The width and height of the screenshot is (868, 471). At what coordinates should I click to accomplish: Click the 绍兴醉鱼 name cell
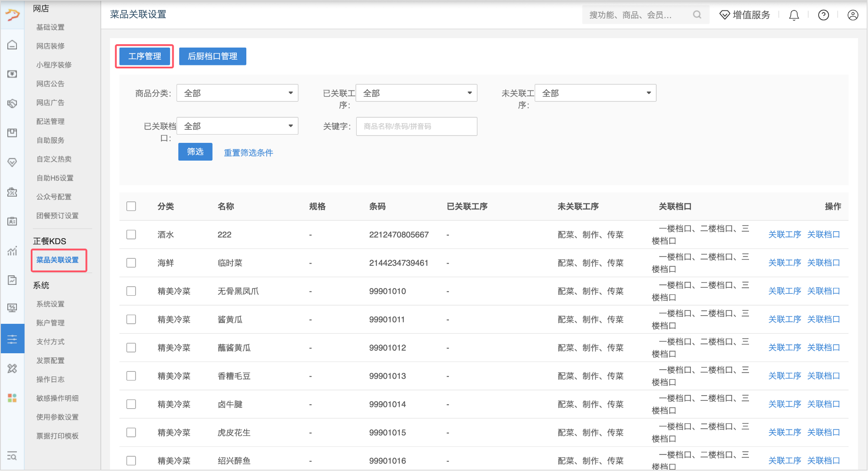pyautogui.click(x=234, y=461)
